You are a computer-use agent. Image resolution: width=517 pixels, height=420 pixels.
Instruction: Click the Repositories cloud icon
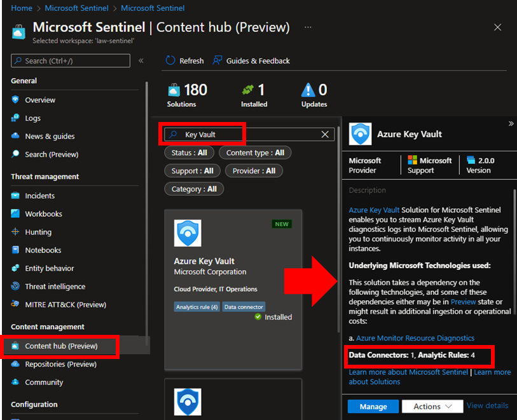tap(15, 363)
